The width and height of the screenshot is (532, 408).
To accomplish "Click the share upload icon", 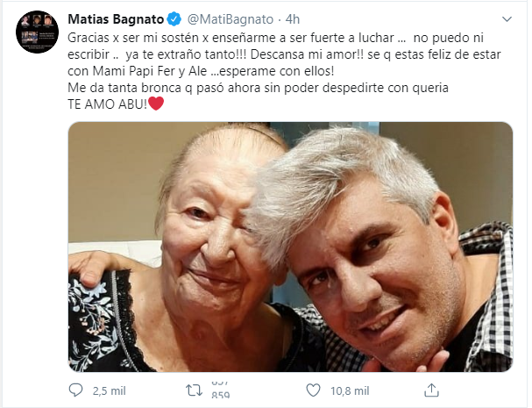I will pyautogui.click(x=431, y=390).
